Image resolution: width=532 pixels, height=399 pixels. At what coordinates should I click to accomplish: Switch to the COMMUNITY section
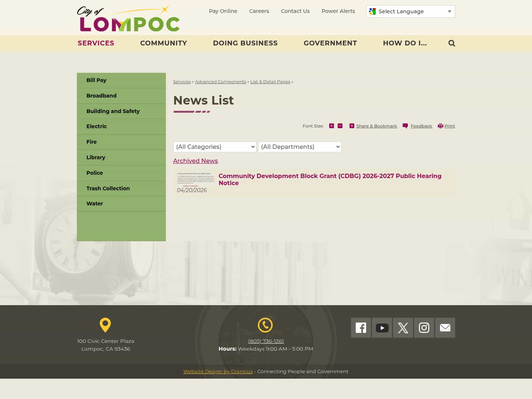coord(163,43)
